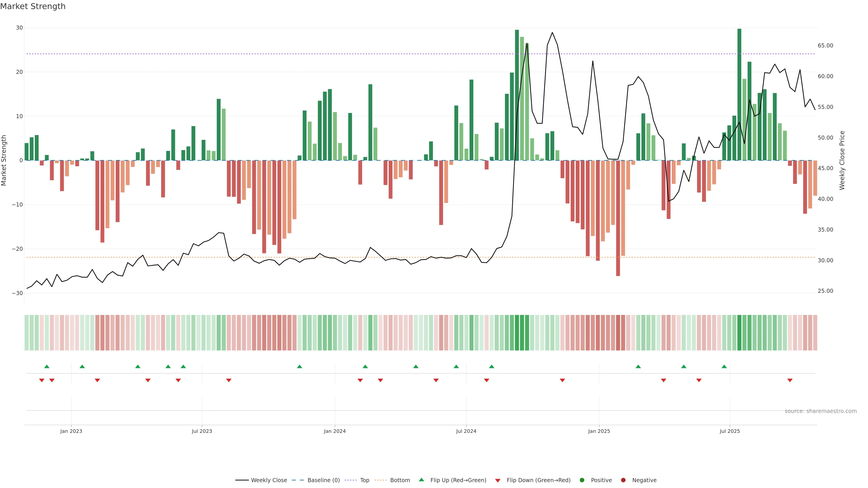Click the red Flip Down legend triangle
The width and height of the screenshot is (868, 488).
point(498,481)
